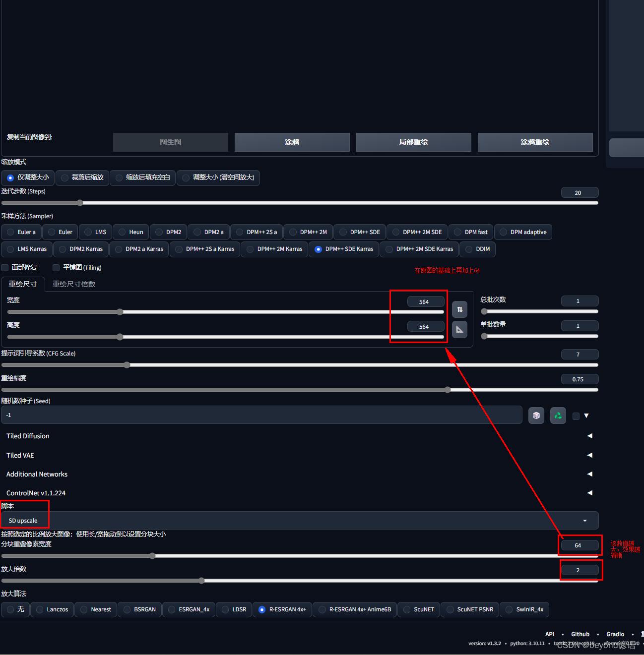The image size is (644, 655).
Task: Click the 分块重叠像素宽度 slider
Action: tap(300, 556)
